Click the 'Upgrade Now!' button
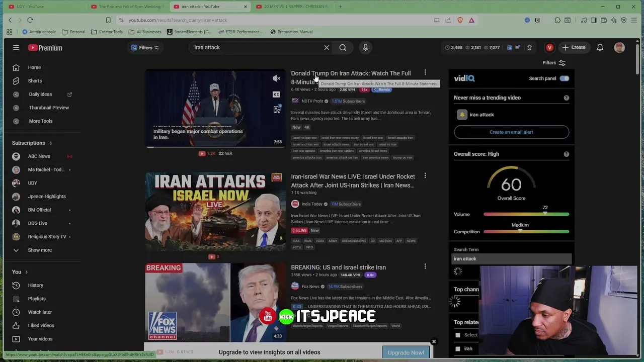Viewport: 644px width, 362px height. point(406,352)
